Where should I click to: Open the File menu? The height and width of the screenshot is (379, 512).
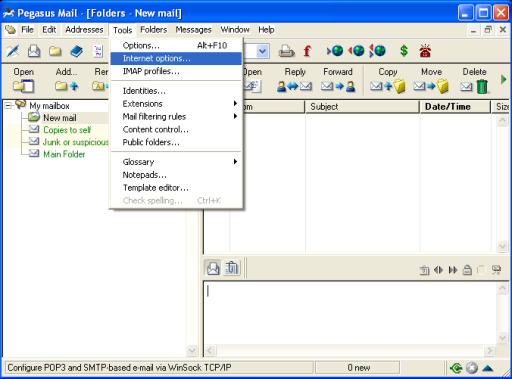click(x=27, y=30)
